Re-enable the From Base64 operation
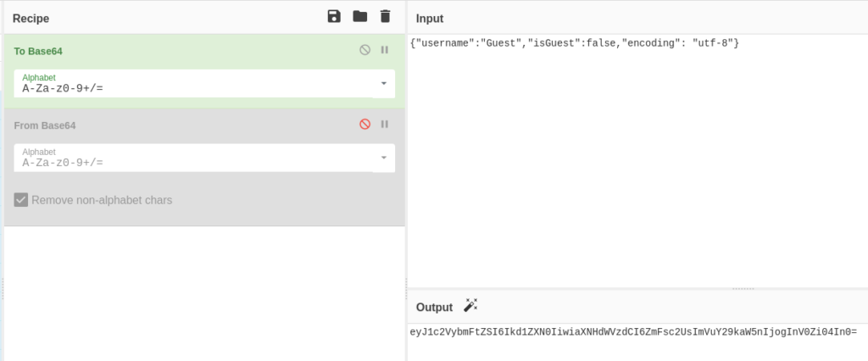This screenshot has height=361, width=868. (364, 125)
